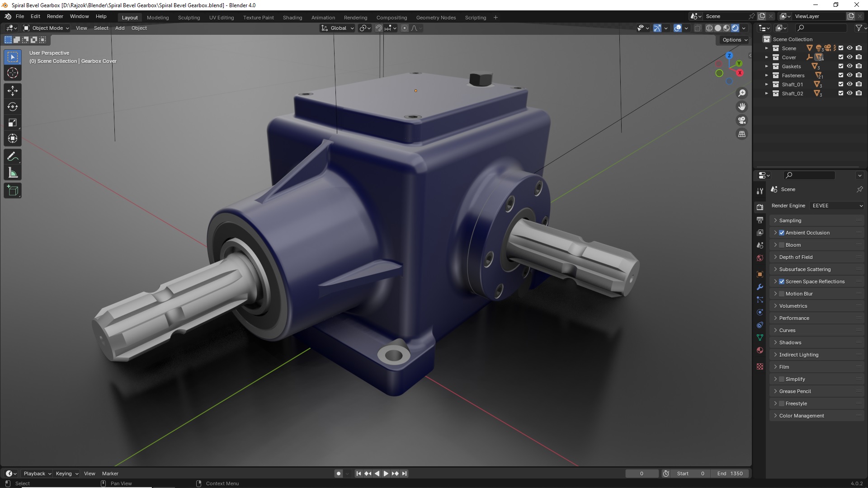The height and width of the screenshot is (488, 868).
Task: Hide the Gaskets collection in viewport
Action: pyautogui.click(x=849, y=66)
